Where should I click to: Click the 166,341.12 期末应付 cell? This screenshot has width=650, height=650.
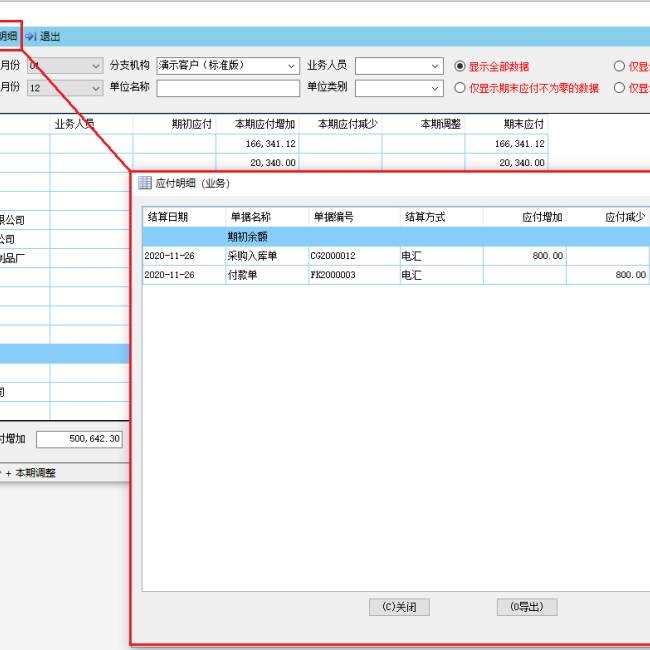click(x=507, y=144)
